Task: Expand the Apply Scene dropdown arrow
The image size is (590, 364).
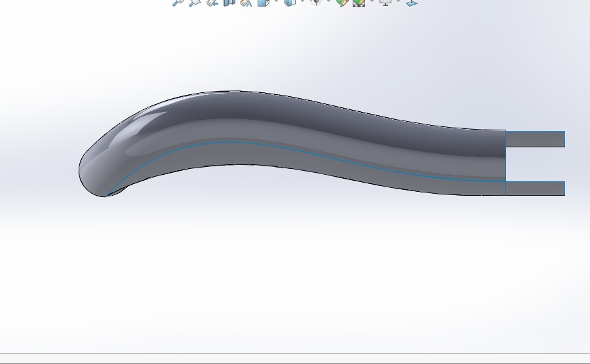Action: coord(372,1)
